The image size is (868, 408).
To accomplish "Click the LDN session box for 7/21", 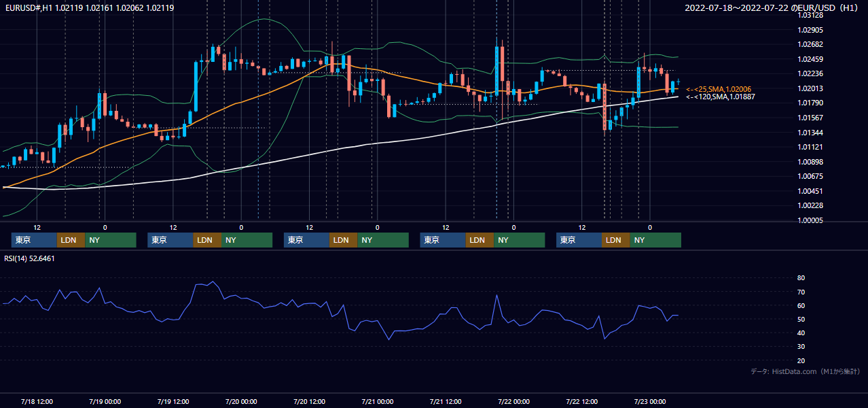I will point(480,240).
